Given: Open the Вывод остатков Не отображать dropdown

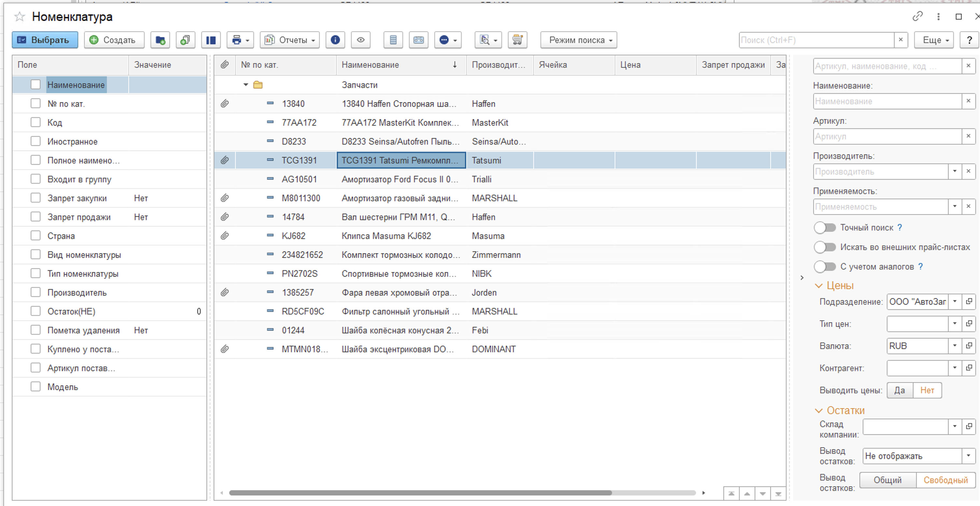Looking at the screenshot, I should [x=969, y=456].
